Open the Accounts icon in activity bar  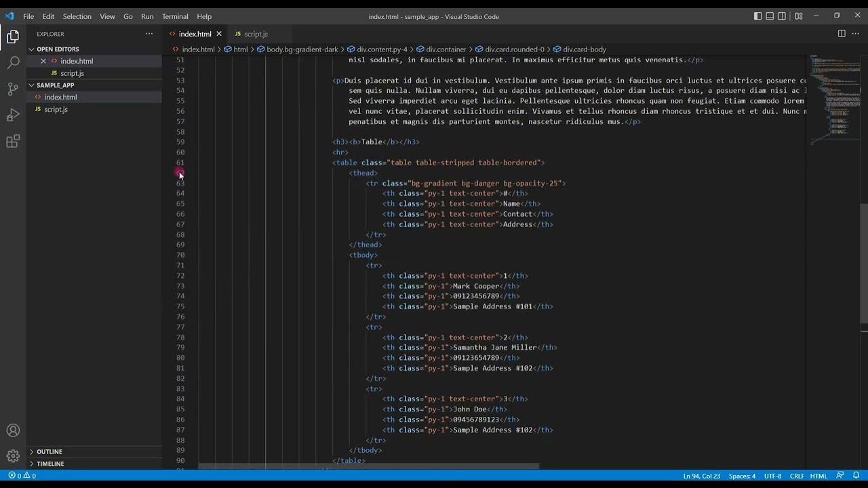click(13, 430)
